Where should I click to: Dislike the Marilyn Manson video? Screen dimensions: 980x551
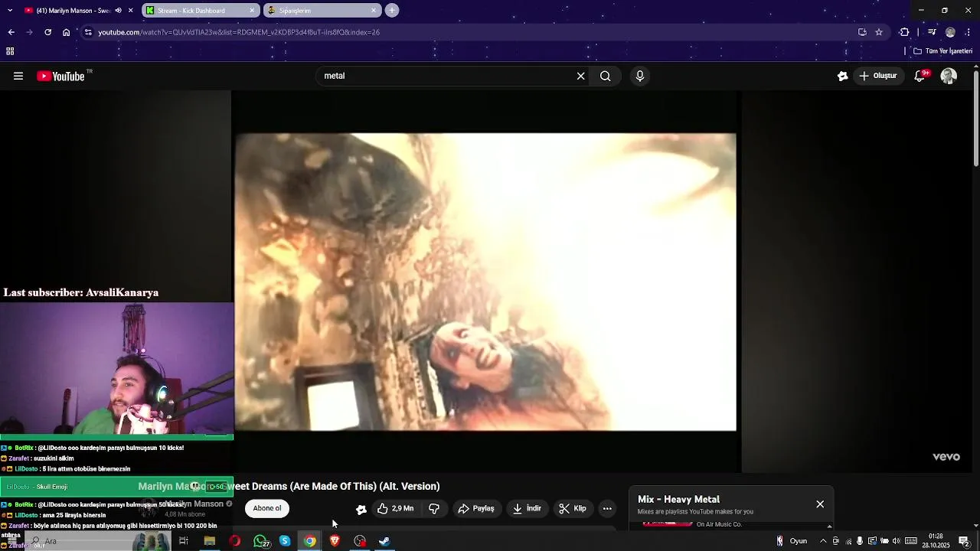coord(434,508)
